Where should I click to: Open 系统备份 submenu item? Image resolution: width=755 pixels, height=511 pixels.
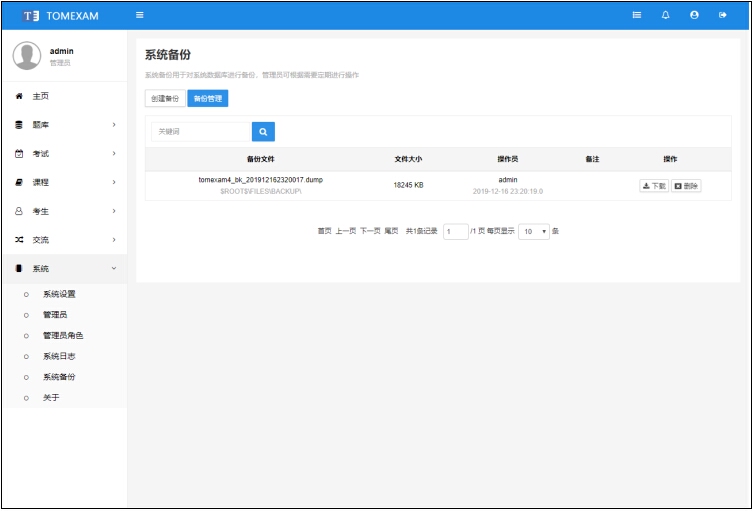click(59, 377)
